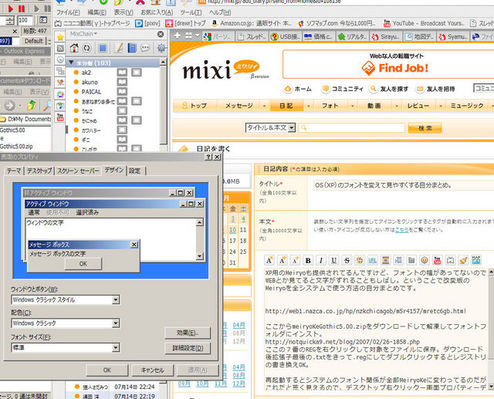Open the ファイル menu in browser
This screenshot has width=494, height=399.
tap(68, 12)
